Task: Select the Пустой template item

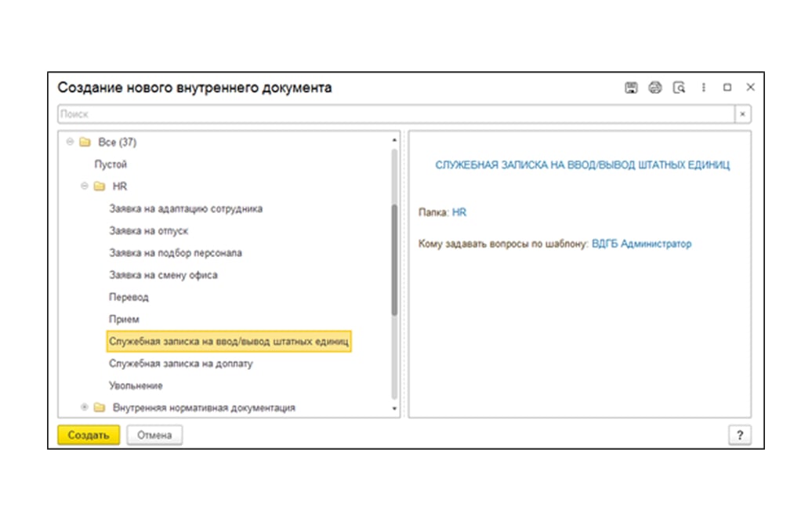Action: (111, 165)
